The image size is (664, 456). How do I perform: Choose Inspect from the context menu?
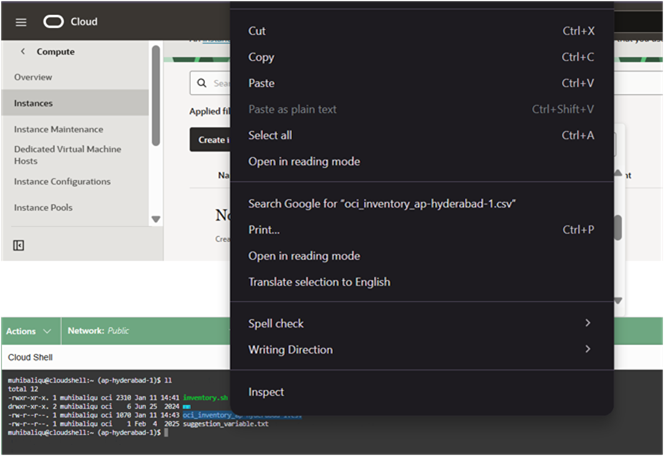click(x=266, y=392)
